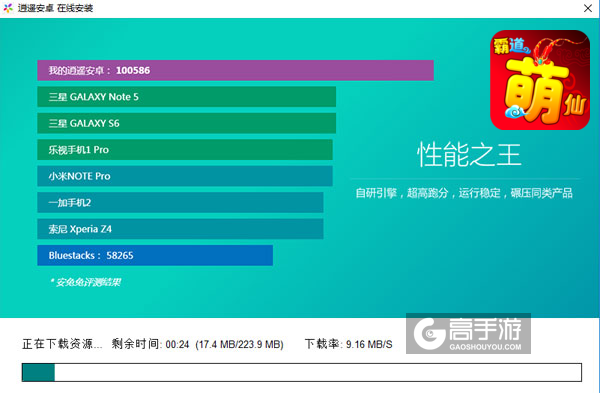The image size is (600, 393).
Task: Click the 安兔兔评测结果 footnote
Action: (x=86, y=282)
